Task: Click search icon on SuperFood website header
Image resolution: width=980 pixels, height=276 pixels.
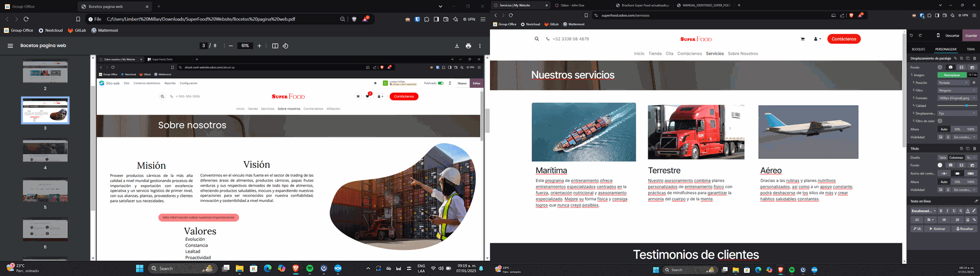Action: point(536,39)
